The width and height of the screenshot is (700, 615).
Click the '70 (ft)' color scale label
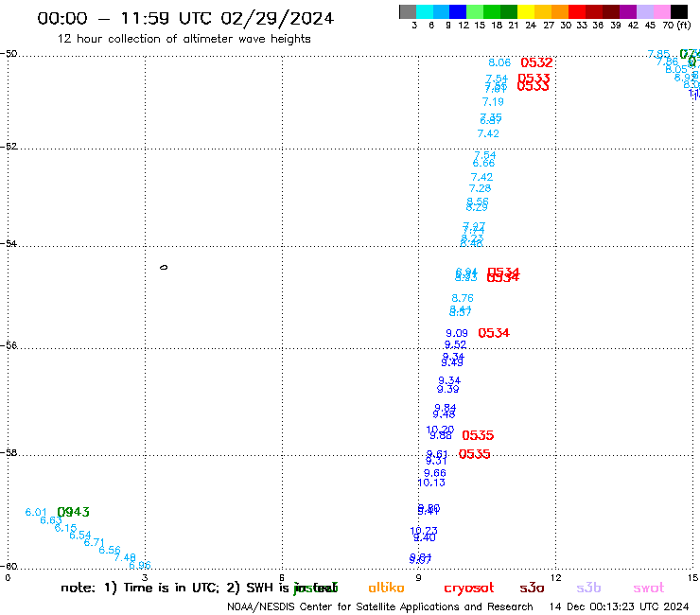(x=676, y=25)
